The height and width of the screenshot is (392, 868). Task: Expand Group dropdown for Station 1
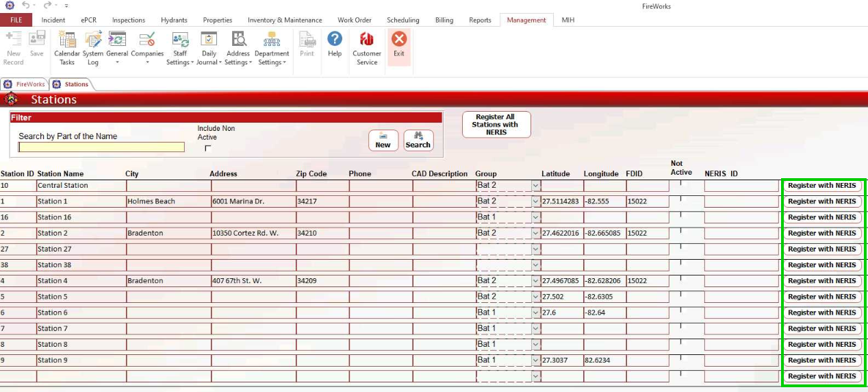pyautogui.click(x=535, y=201)
